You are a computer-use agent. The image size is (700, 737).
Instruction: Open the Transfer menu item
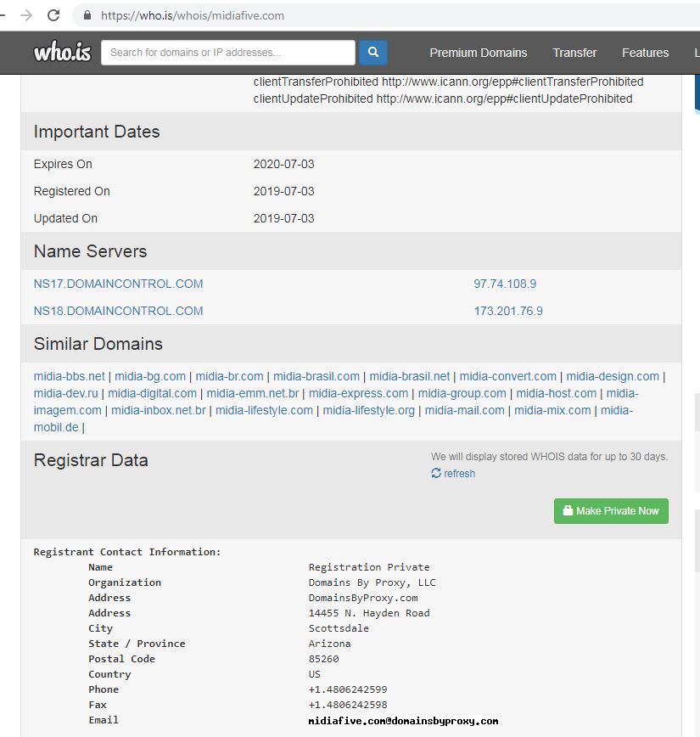[574, 53]
